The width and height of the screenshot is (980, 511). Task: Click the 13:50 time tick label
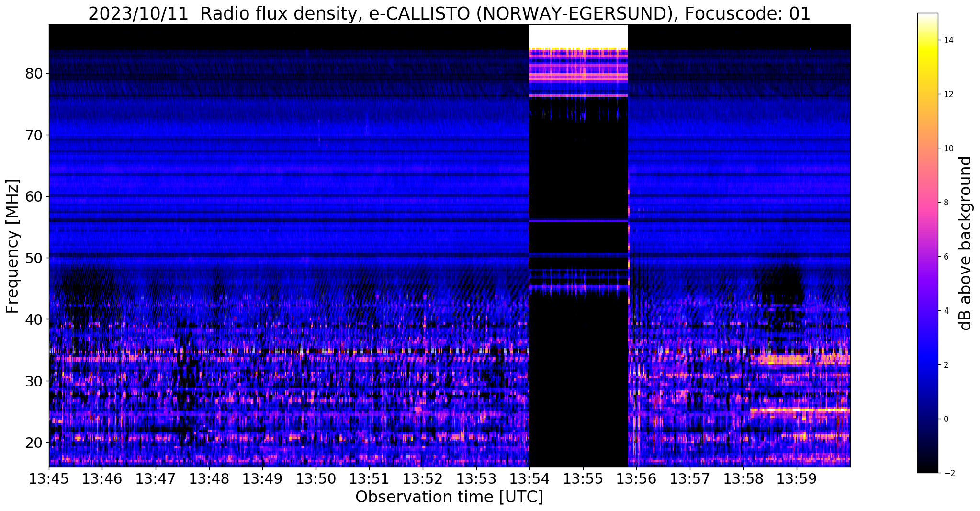point(316,479)
